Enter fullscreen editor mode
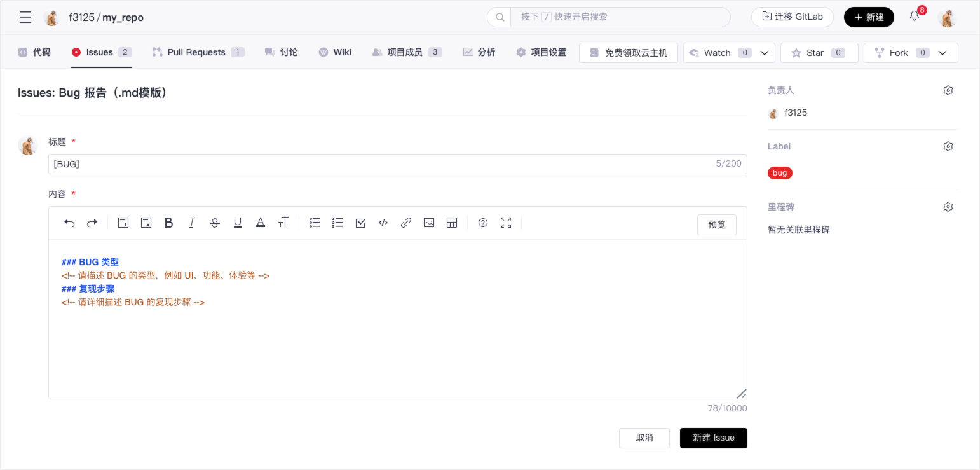The height and width of the screenshot is (470, 980). pos(506,223)
